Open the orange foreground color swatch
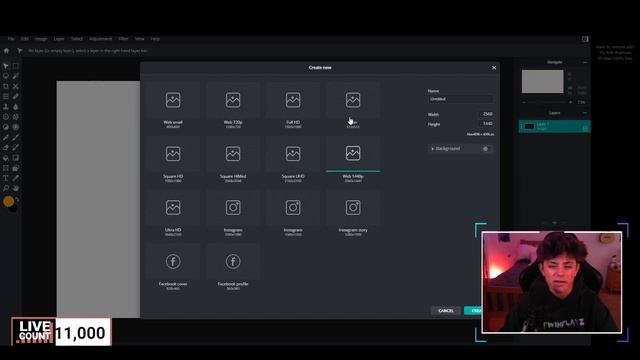 (8, 201)
